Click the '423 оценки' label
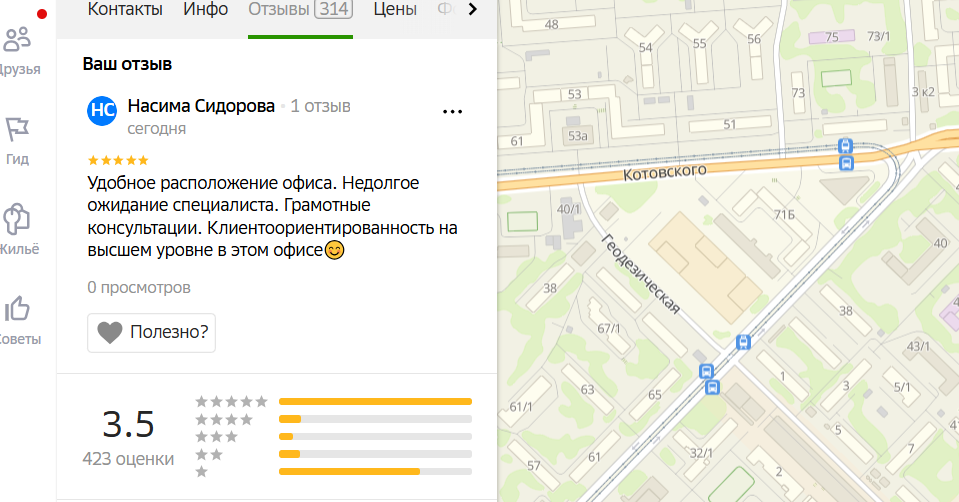 (x=128, y=459)
